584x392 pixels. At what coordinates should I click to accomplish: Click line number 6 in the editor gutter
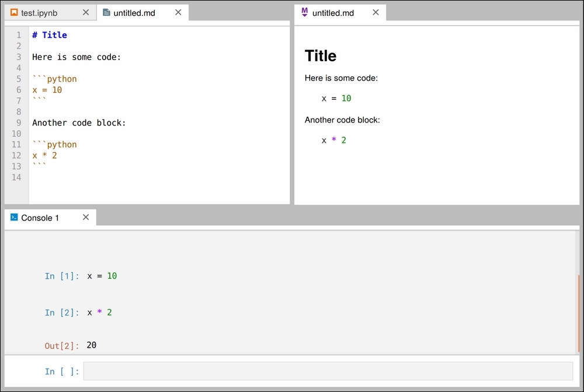tap(19, 90)
